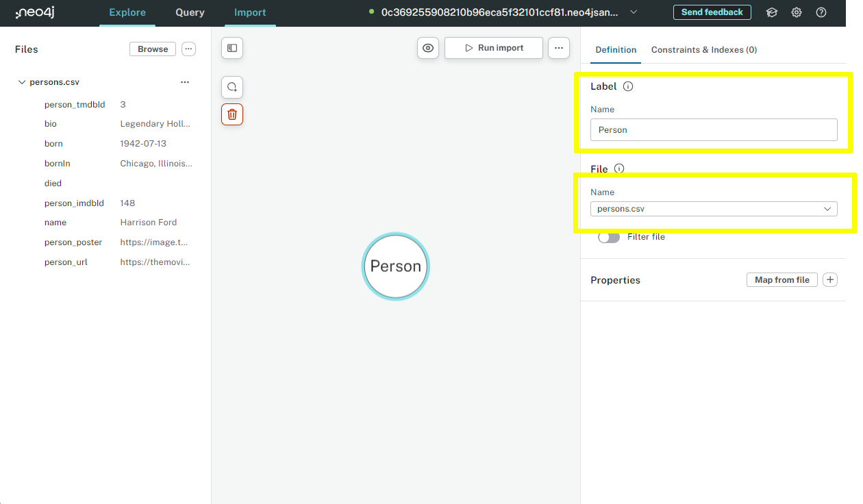Open the help menu with the question mark icon

(x=821, y=12)
